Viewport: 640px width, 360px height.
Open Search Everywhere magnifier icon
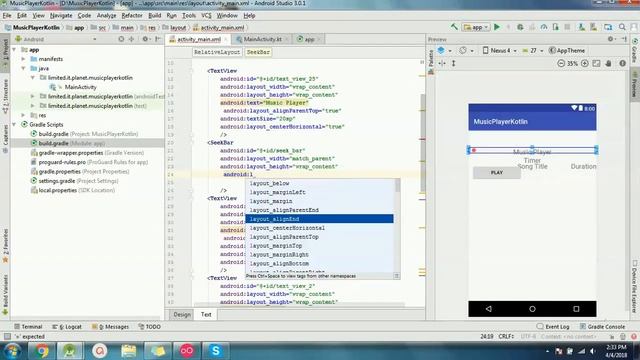coord(622,27)
